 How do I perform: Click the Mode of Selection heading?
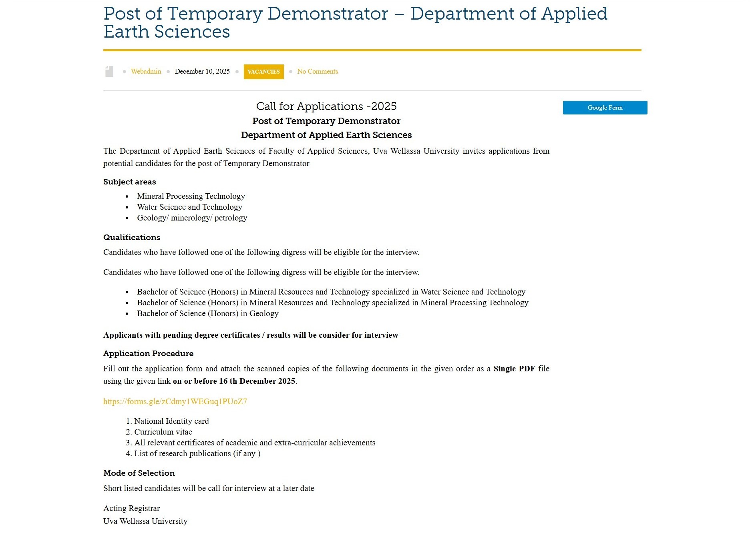click(139, 473)
